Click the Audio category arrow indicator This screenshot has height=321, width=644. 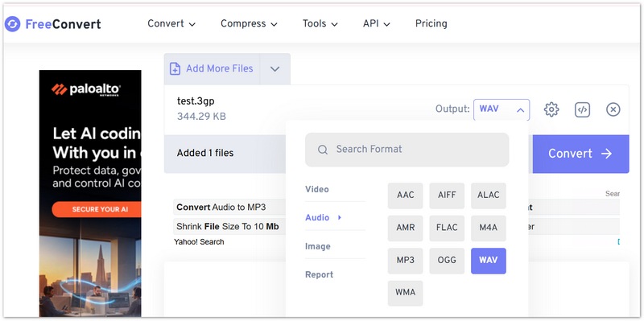pos(340,217)
